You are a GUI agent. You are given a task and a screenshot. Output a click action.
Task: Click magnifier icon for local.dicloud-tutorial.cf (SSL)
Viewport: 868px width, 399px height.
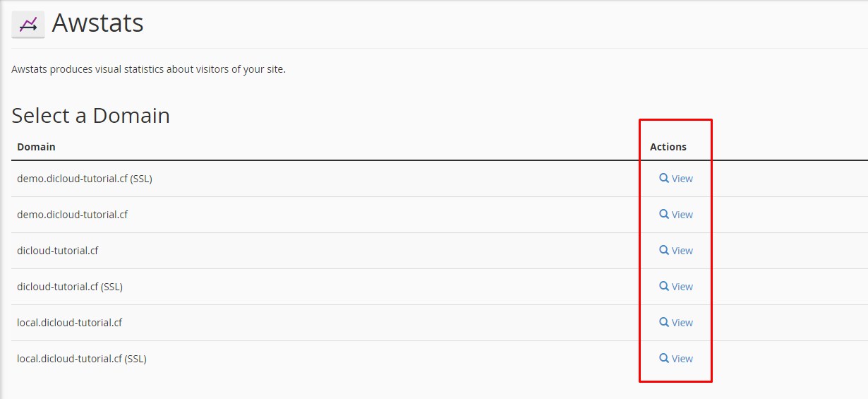[664, 358]
